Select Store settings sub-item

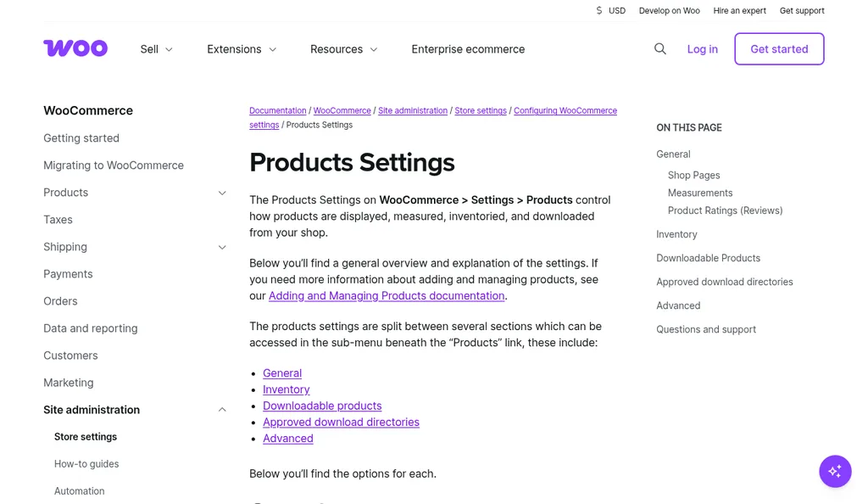click(x=86, y=436)
